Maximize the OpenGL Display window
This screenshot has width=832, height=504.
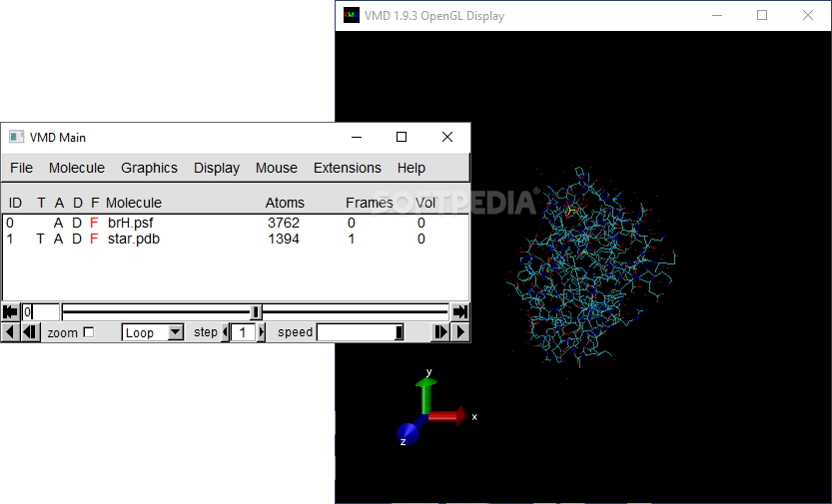coord(762,15)
